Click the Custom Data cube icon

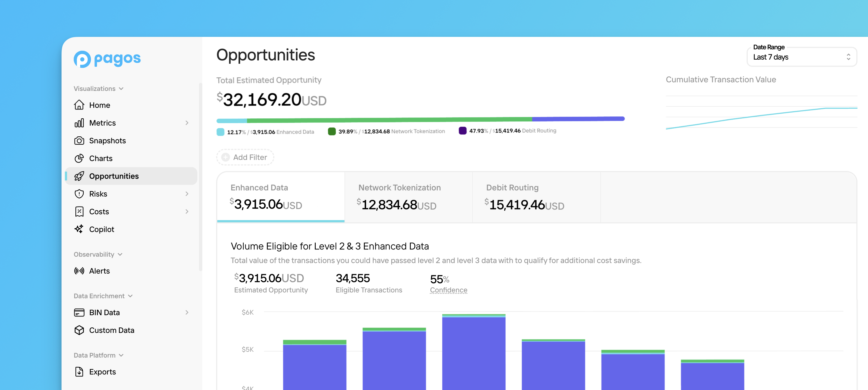coord(79,330)
